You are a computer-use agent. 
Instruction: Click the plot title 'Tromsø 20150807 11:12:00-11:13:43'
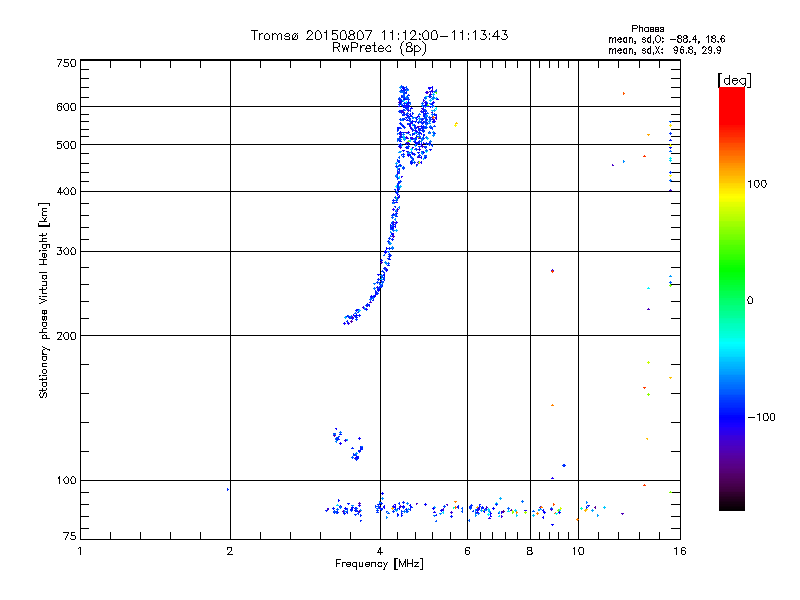(379, 35)
